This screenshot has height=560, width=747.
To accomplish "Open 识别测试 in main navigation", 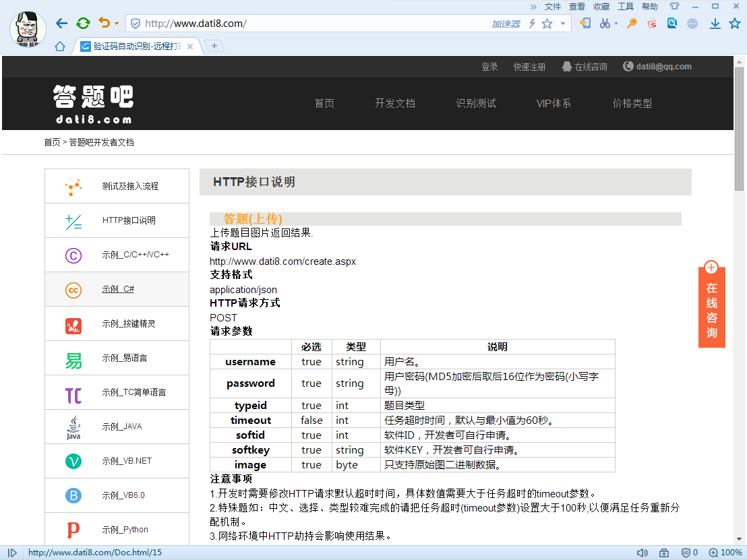I will [x=476, y=103].
